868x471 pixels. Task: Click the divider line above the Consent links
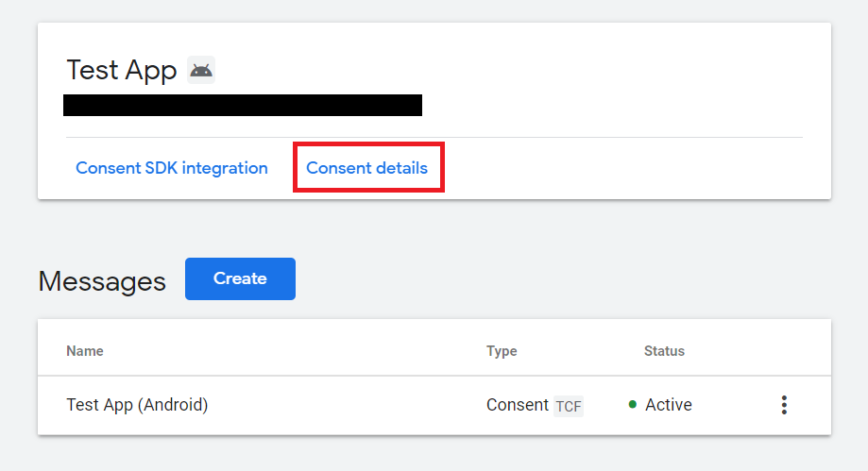[x=434, y=137]
